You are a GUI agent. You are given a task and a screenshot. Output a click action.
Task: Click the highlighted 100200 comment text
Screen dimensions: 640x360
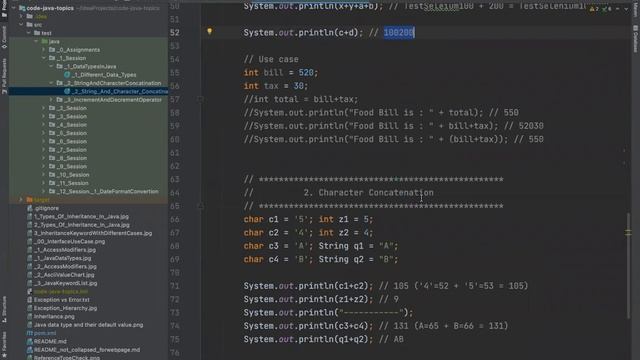(399, 33)
